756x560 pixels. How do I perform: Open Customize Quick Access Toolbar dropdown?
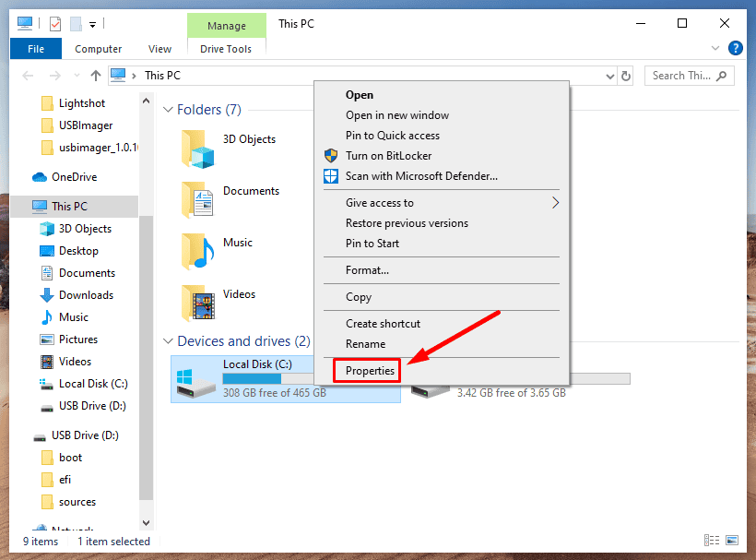point(92,24)
